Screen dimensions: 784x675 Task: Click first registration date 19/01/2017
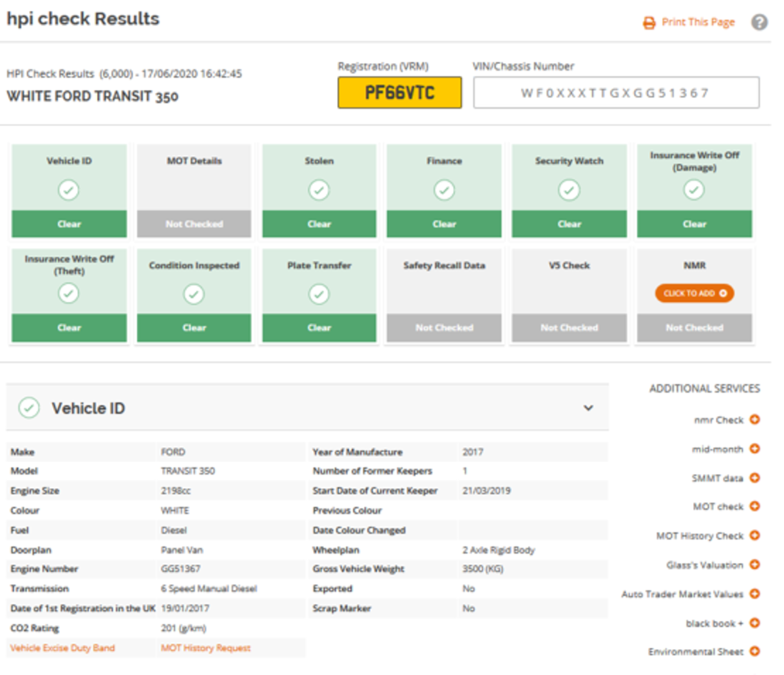coord(185,608)
